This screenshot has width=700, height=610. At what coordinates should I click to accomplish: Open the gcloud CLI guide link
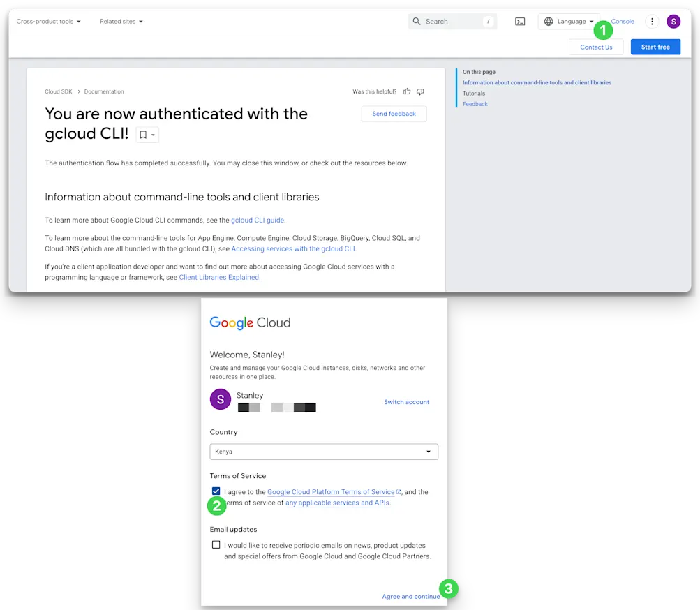click(x=258, y=219)
